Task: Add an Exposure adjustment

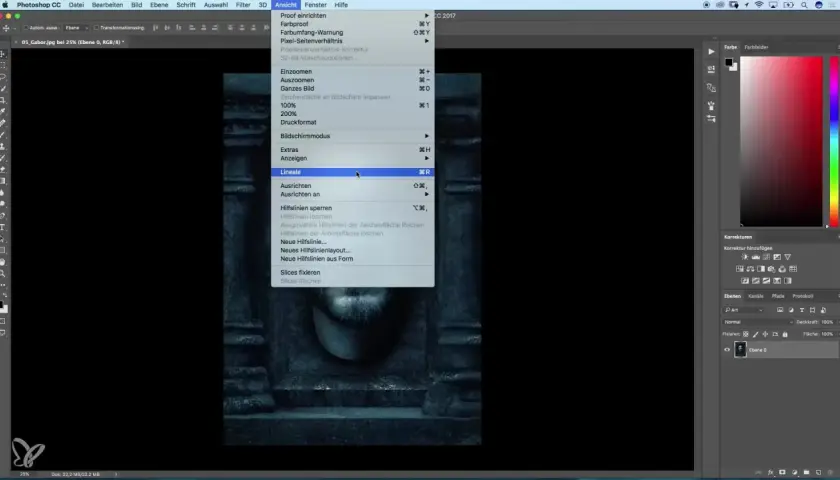Action: click(x=777, y=257)
